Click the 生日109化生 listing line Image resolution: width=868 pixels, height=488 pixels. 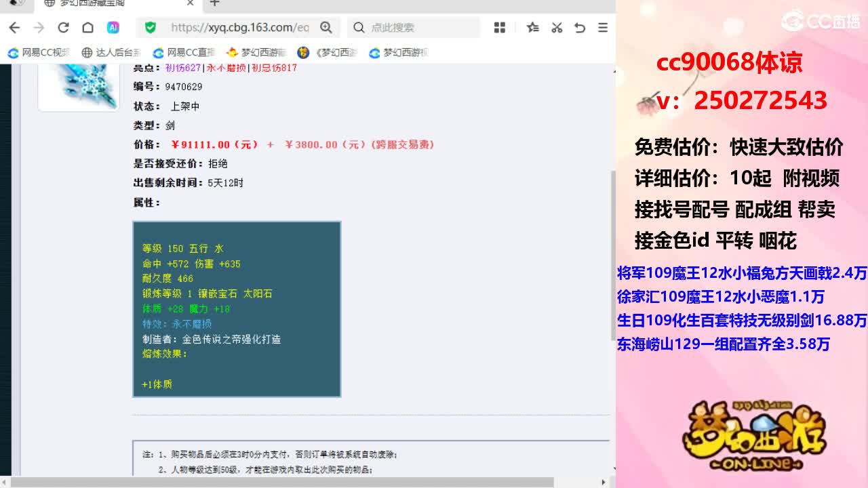[742, 320]
